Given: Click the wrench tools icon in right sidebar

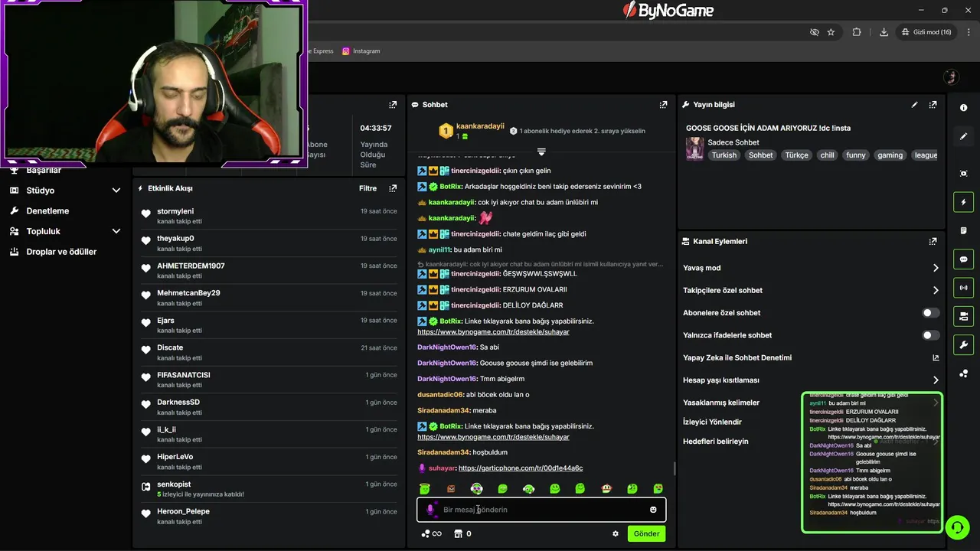Looking at the screenshot, I should (x=963, y=344).
